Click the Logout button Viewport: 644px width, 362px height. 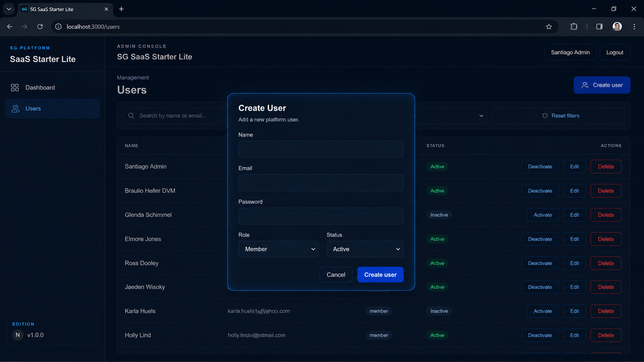(615, 52)
